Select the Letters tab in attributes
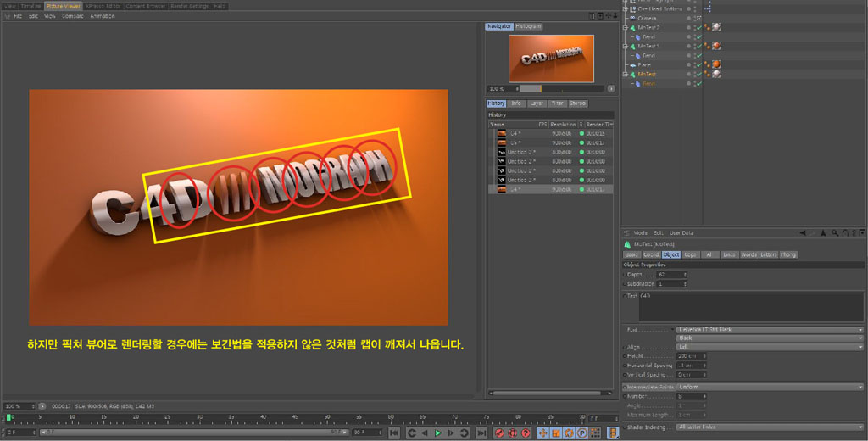This screenshot has width=868, height=441. coord(768,255)
